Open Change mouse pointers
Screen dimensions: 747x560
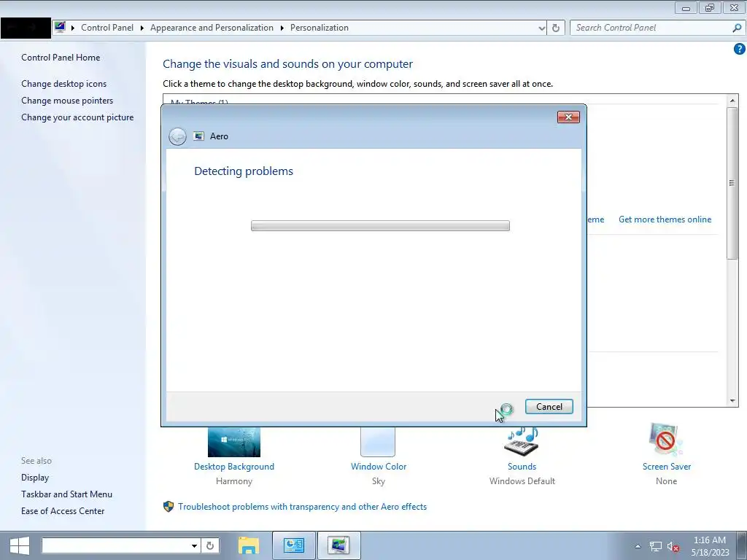point(67,101)
